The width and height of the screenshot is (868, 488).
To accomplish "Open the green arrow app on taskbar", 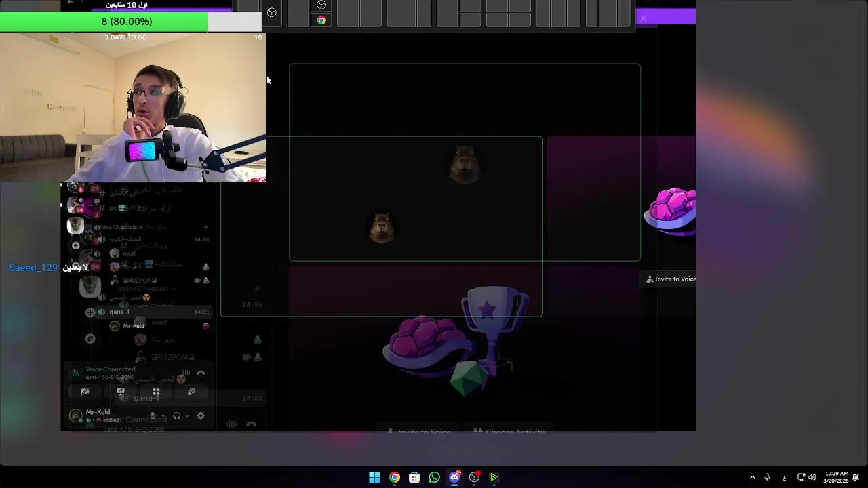I will tap(494, 477).
